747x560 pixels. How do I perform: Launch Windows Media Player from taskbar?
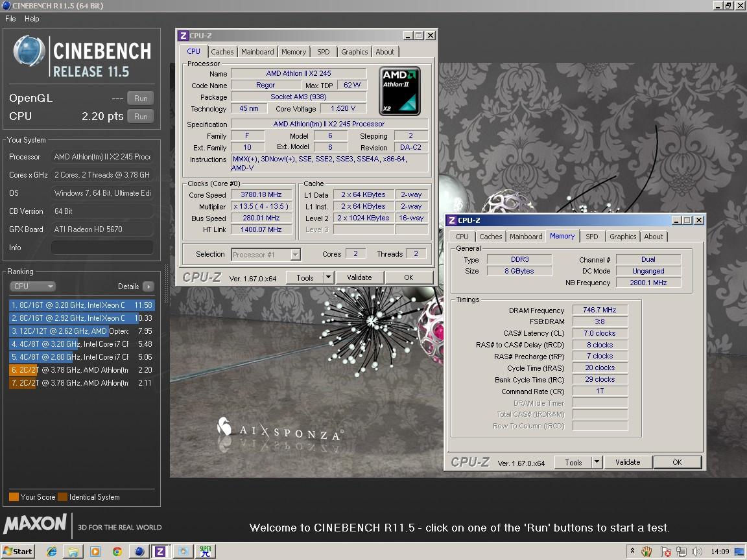point(95,552)
